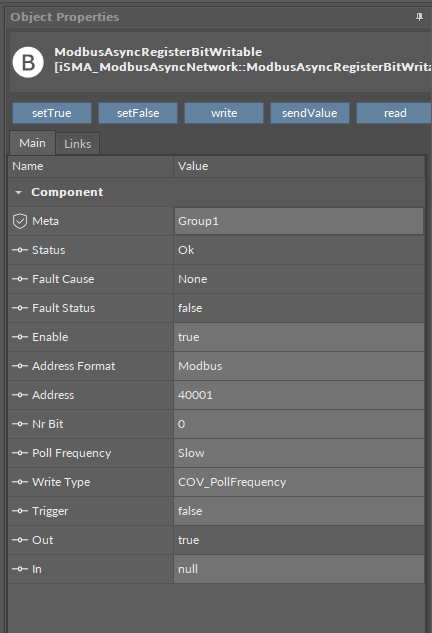Click the slot icon beside In

[20, 569]
